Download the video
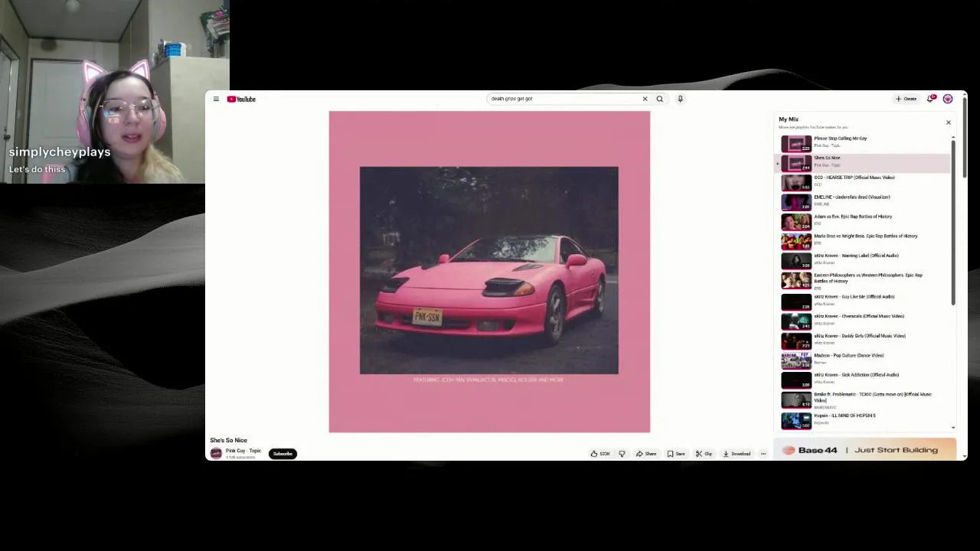Viewport: 980px width, 551px height. [737, 454]
